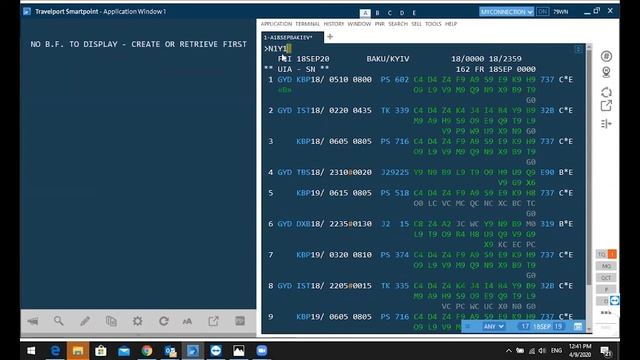The width and height of the screenshot is (640, 360).
Task: Click the QCT quick button
Action: [606, 278]
